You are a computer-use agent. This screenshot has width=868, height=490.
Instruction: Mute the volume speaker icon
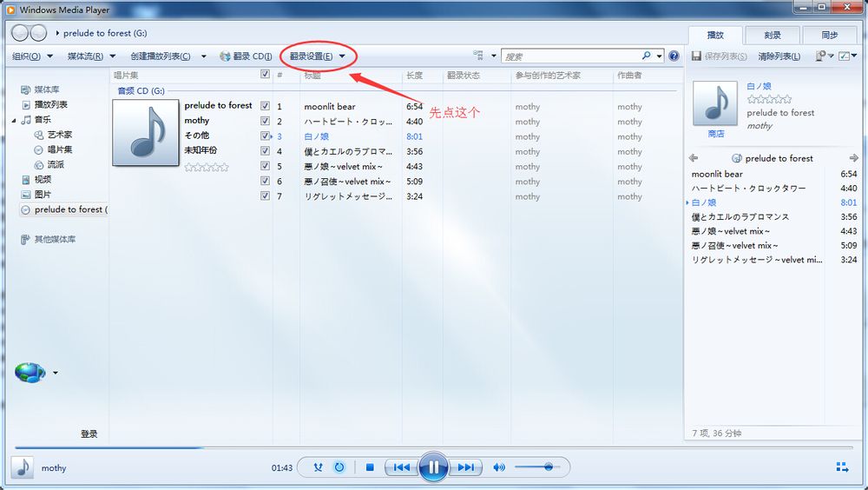click(499, 467)
